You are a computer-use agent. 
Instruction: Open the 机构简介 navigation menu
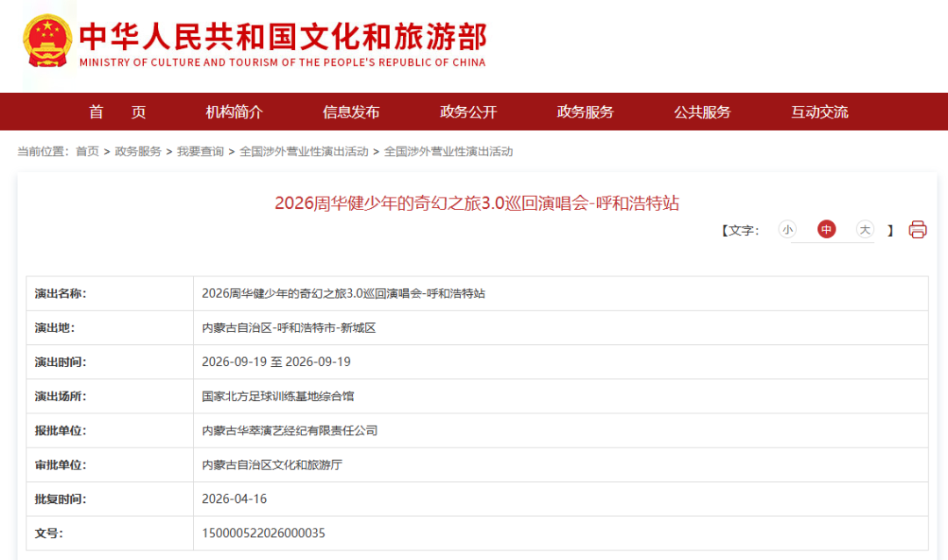234,111
